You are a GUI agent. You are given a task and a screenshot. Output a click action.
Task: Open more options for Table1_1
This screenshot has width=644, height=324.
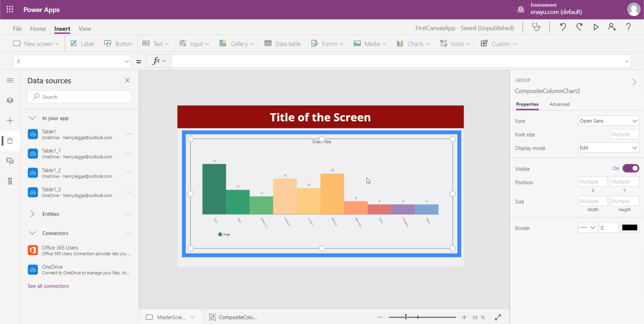coord(128,154)
